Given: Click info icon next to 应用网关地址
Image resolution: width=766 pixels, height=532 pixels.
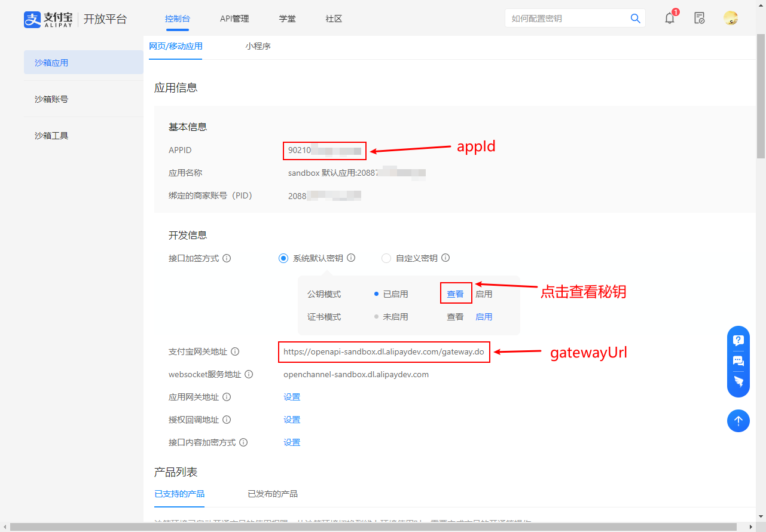Looking at the screenshot, I should pyautogui.click(x=227, y=398).
